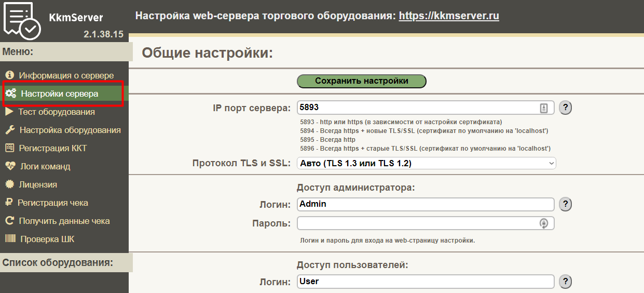The image size is (644, 293).
Task: Click the password manager icon in Пароль field
Action: (544, 223)
